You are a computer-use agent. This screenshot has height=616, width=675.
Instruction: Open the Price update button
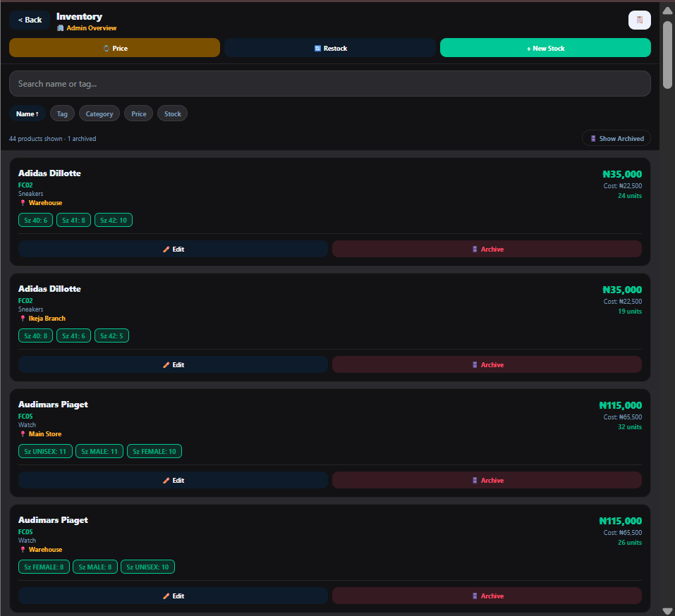click(114, 48)
